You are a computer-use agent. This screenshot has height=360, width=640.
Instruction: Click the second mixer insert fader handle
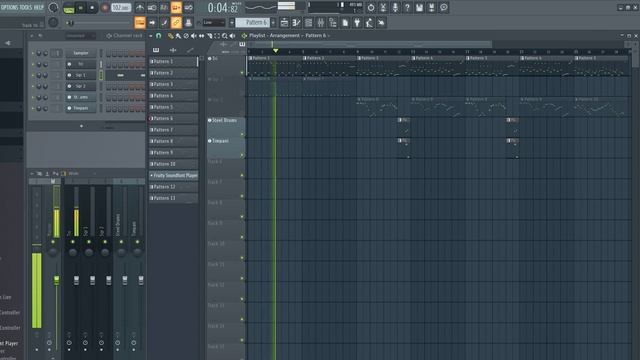pos(92,280)
